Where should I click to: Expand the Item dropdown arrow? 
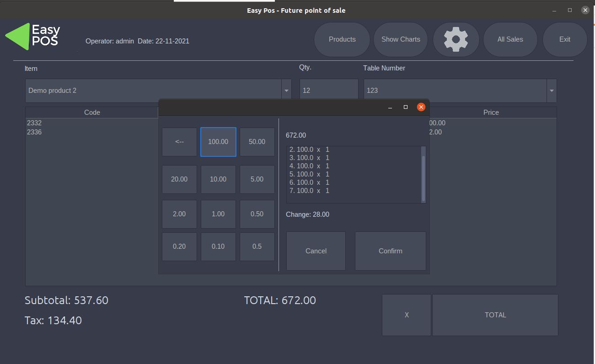pyautogui.click(x=286, y=91)
